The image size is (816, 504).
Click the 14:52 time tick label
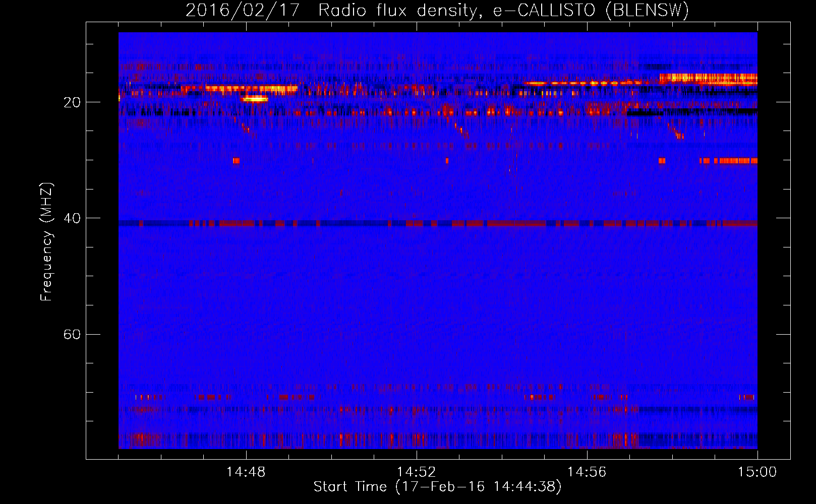pos(416,472)
